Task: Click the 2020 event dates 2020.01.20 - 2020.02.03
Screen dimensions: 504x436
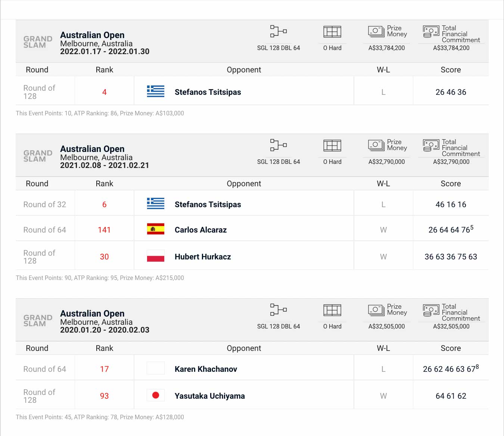Action: click(105, 330)
